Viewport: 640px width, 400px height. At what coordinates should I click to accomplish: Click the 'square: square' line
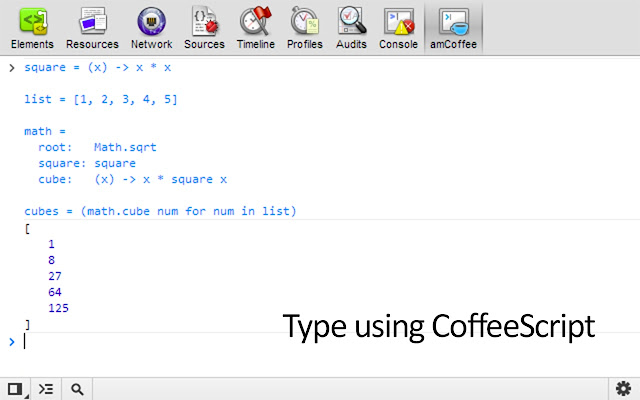pos(87,163)
